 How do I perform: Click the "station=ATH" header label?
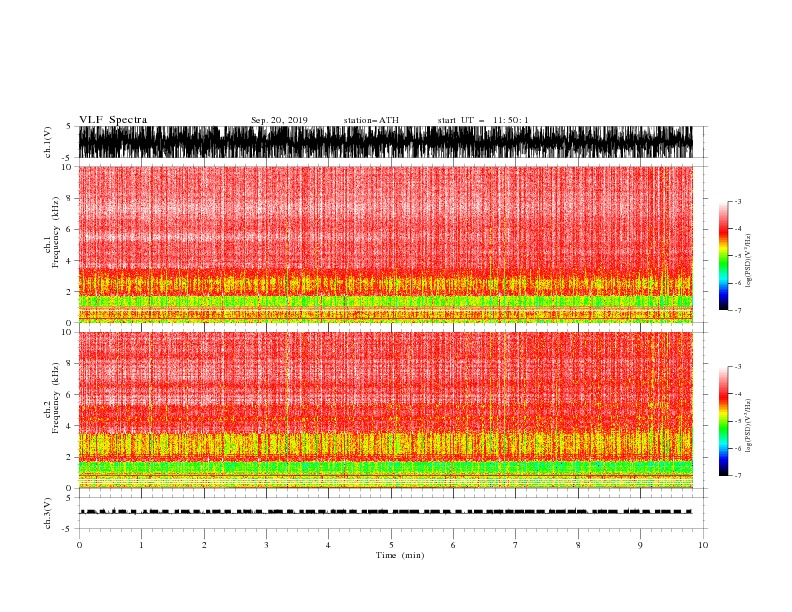371,120
